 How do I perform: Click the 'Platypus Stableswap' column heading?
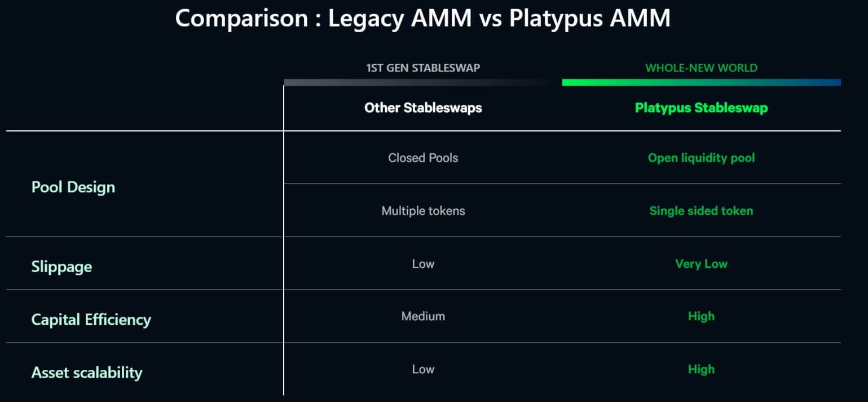click(x=701, y=108)
